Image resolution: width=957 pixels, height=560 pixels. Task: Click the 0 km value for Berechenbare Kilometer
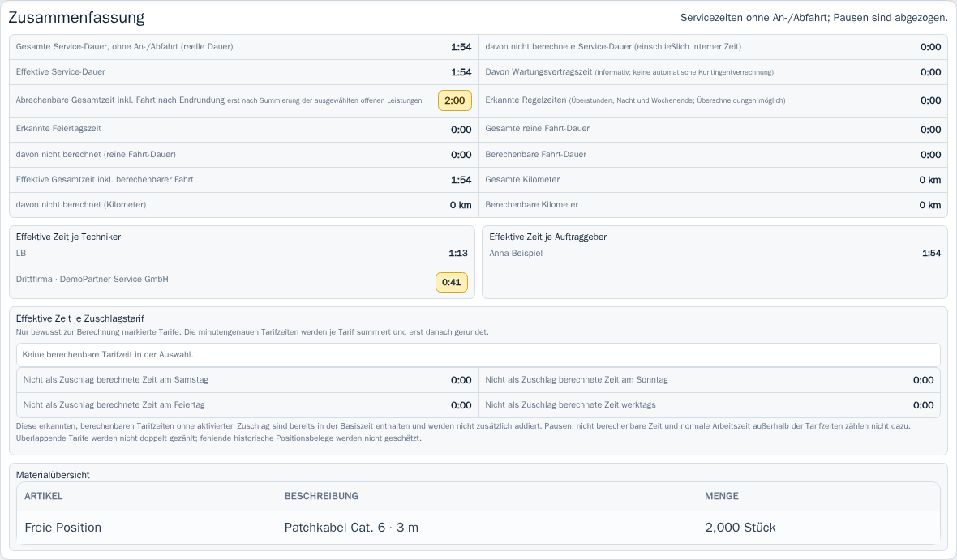930,205
